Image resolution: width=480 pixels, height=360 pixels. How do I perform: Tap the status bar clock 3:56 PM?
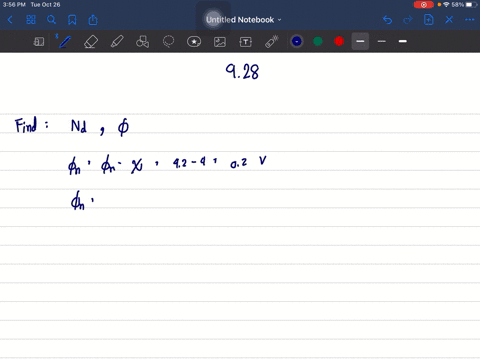14,5
